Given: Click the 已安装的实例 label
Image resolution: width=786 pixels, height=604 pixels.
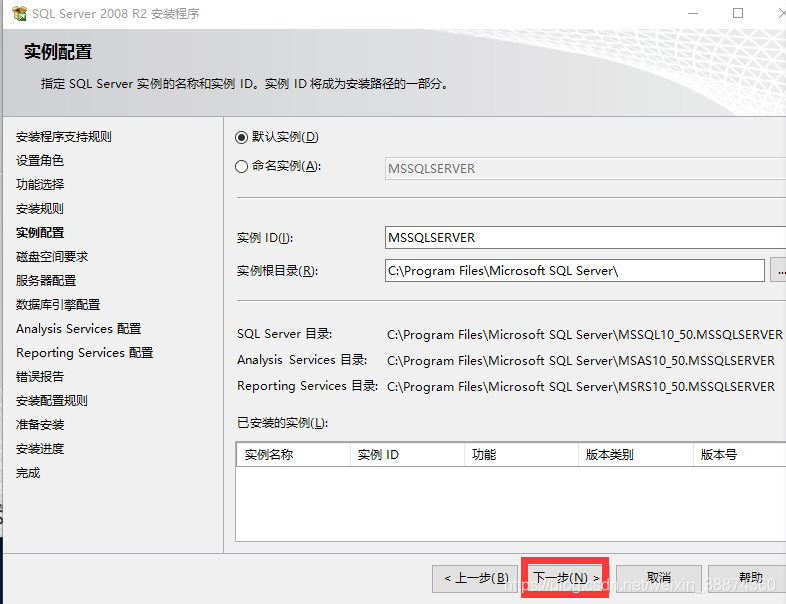Looking at the screenshot, I should (282, 423).
